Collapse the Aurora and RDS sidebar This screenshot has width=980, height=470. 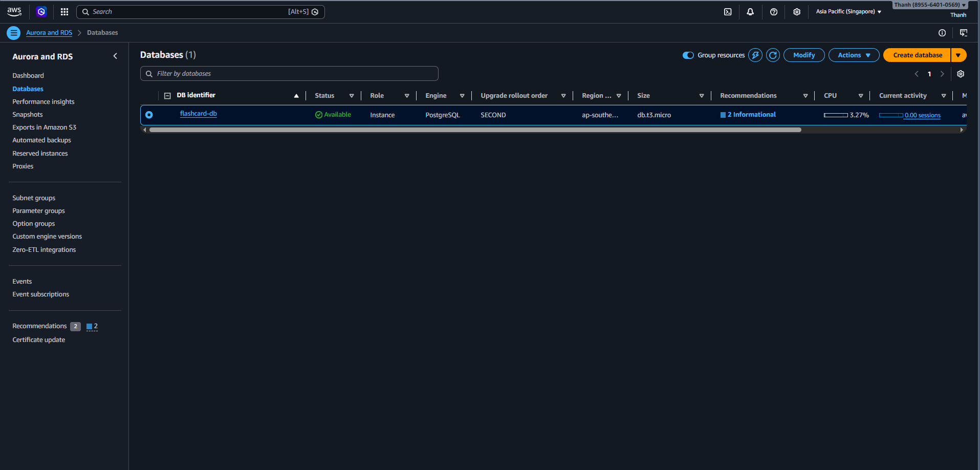[115, 56]
